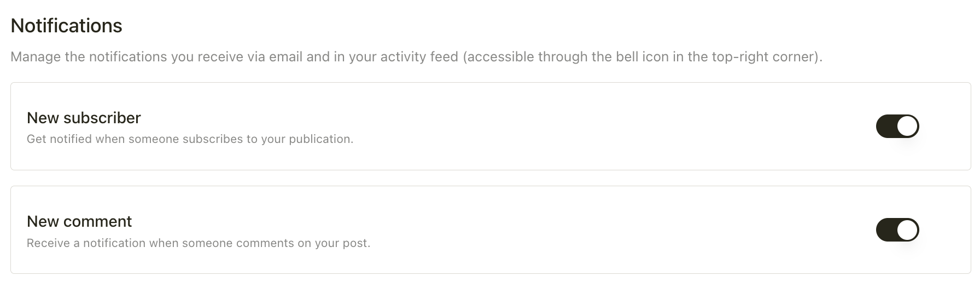Viewport: 980px width, 287px height.
Task: Click the 'Receive a notification when someone comments' text
Action: click(x=199, y=243)
